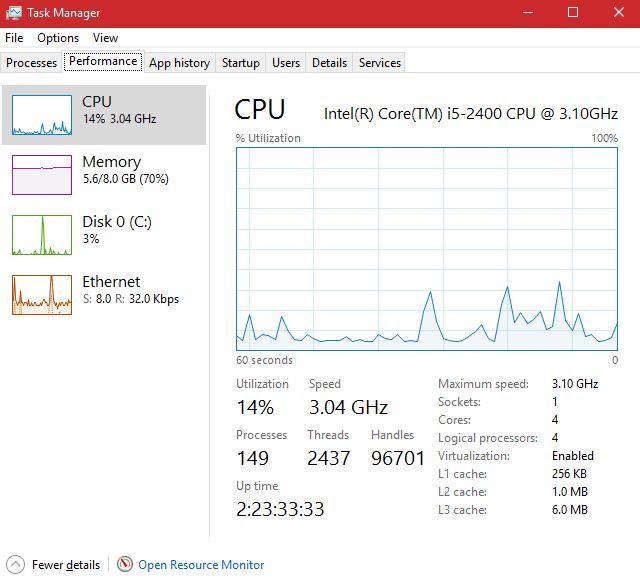Switch to the App history tab
The height and width of the screenshot is (587, 640).
pyautogui.click(x=179, y=63)
